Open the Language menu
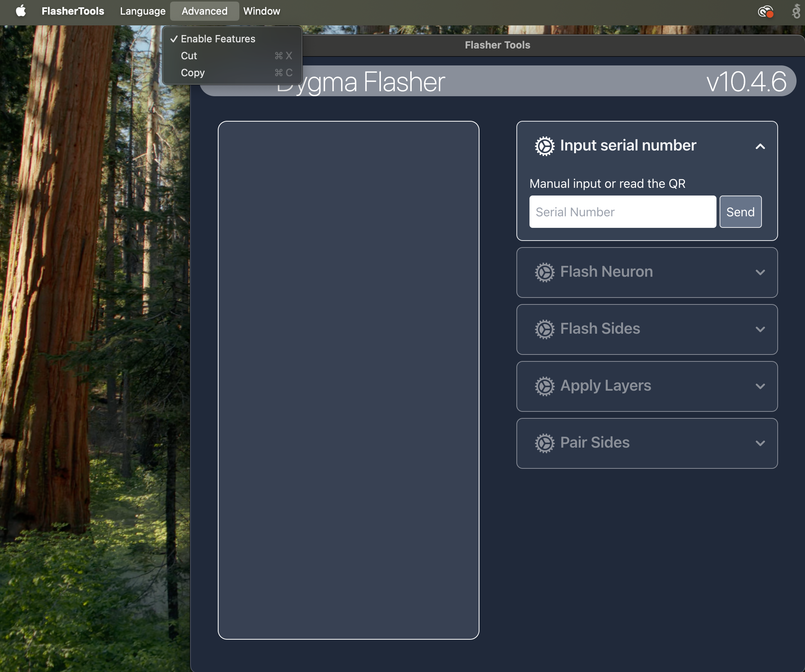The width and height of the screenshot is (805, 672). pos(143,11)
